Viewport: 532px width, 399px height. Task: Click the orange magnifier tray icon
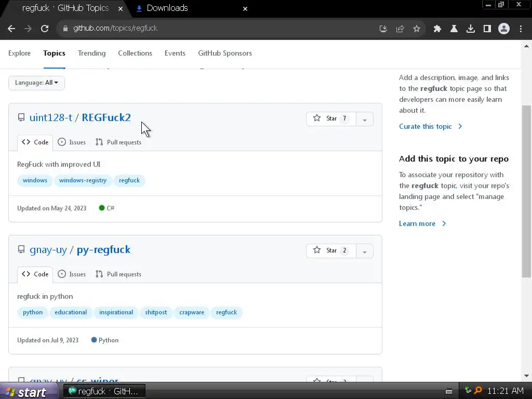tap(478, 391)
